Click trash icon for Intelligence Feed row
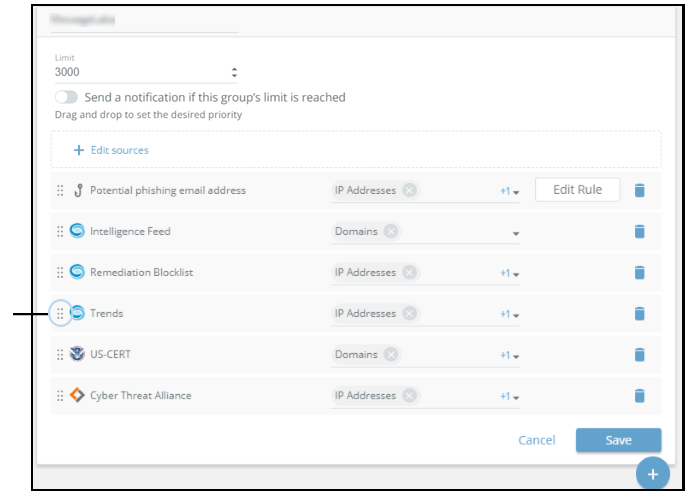 (640, 231)
